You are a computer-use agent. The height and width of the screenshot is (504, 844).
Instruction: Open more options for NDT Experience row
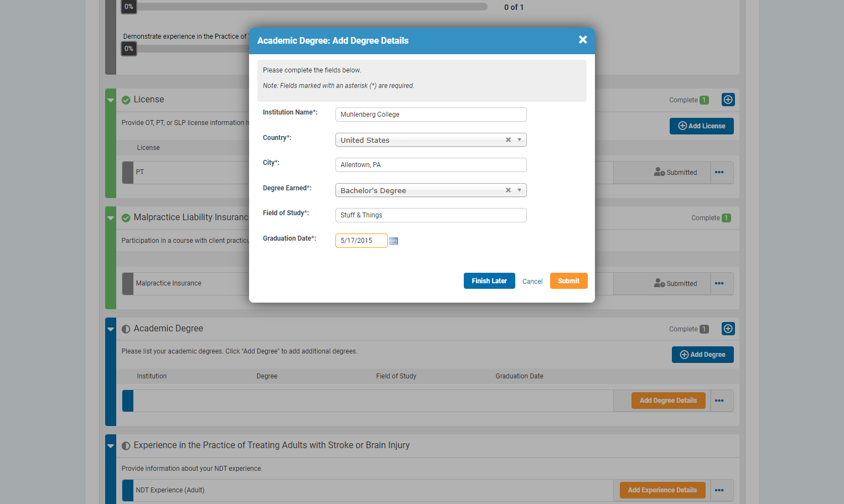pyautogui.click(x=719, y=490)
